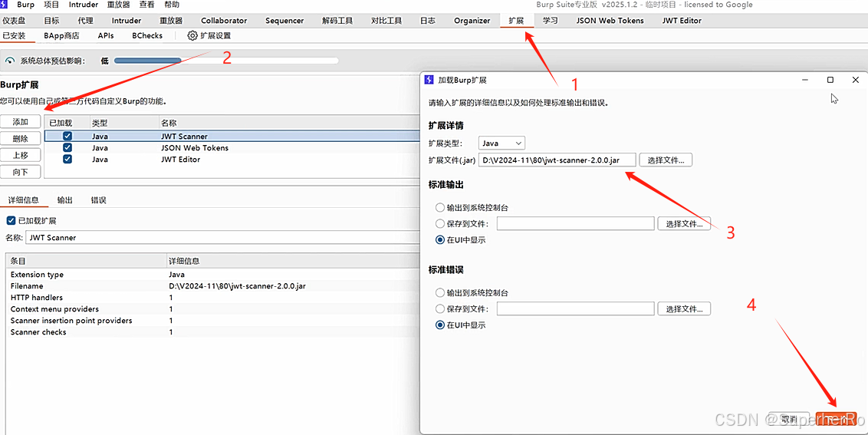Open the Intruder menu in menu bar
Screen dimensions: 868x435
(84, 5)
